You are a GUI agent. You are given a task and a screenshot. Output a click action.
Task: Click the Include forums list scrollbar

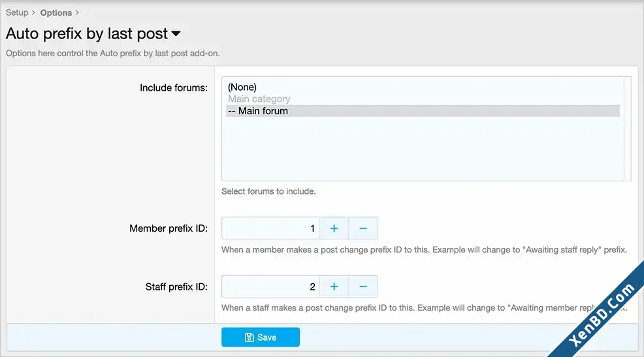627,129
